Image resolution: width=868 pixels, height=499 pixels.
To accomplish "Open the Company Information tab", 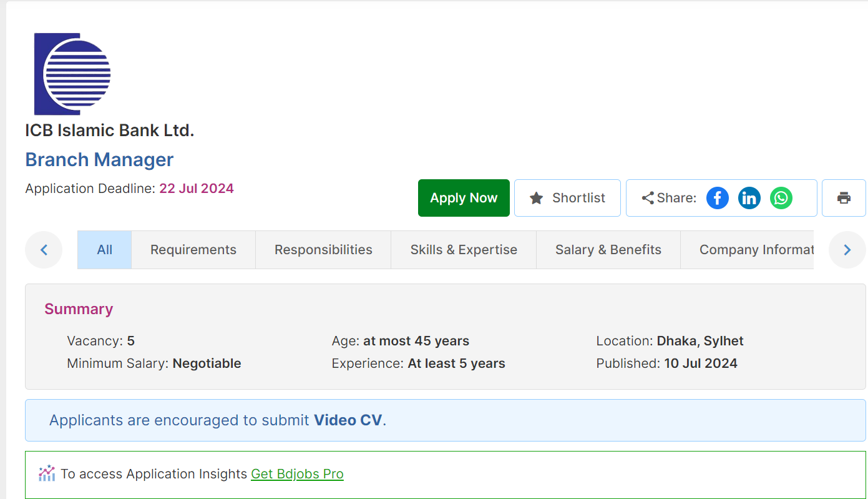I will point(748,250).
